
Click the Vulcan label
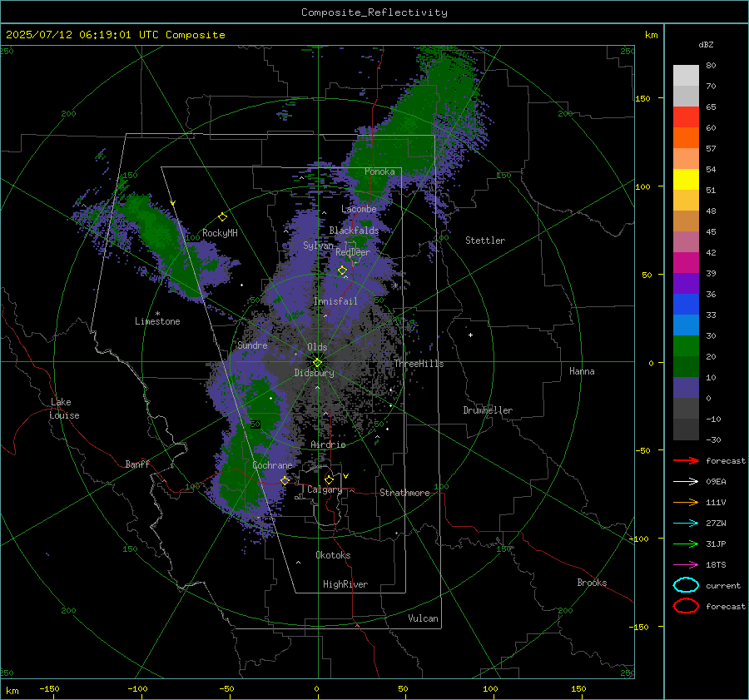423,618
